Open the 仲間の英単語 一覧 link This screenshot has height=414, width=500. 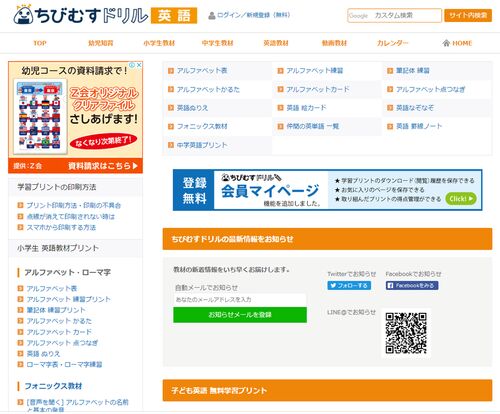[313, 126]
